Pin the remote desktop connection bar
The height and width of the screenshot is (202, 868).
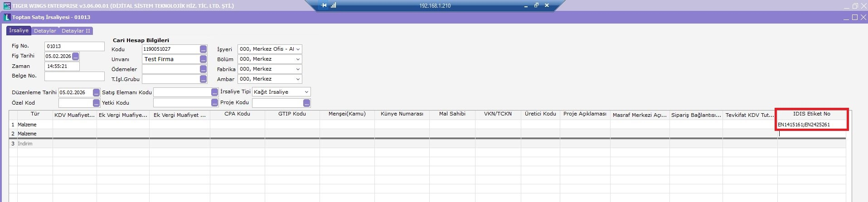(x=324, y=5)
